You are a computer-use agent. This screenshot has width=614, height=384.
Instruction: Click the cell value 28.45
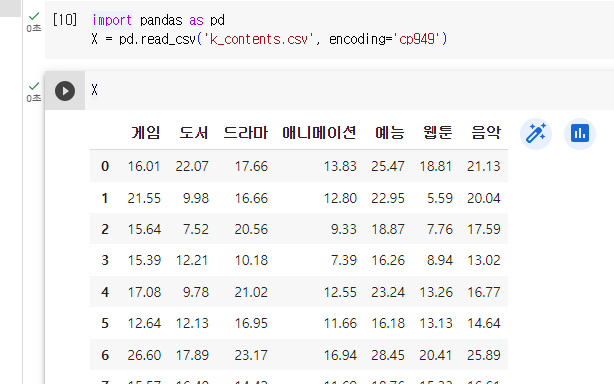pos(388,355)
